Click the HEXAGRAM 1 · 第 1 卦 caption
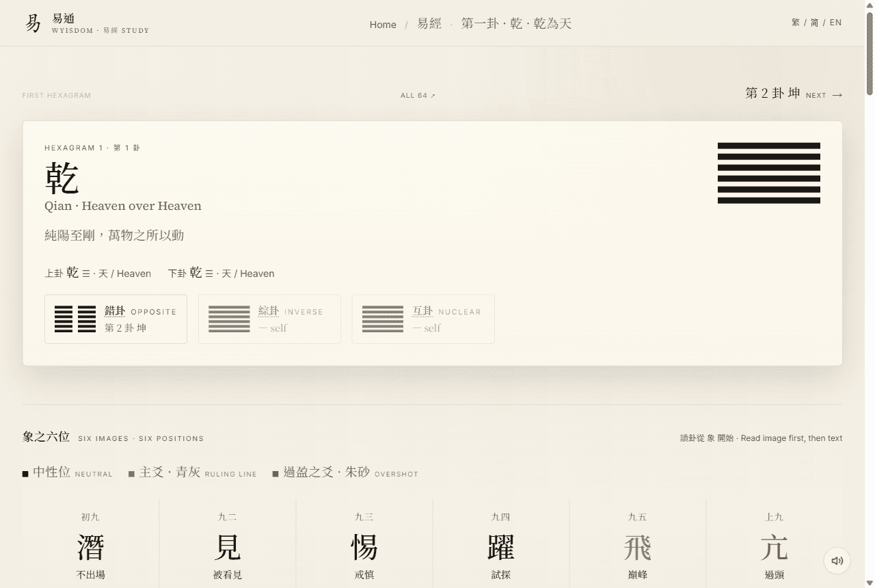 (92, 148)
